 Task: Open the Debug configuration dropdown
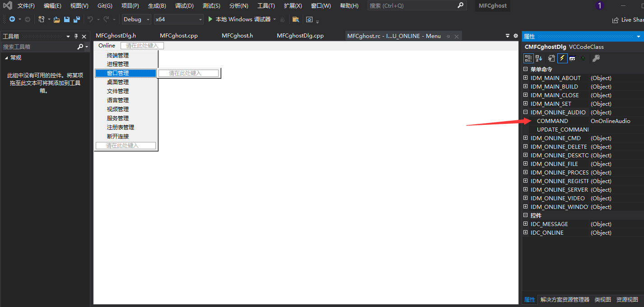(136, 19)
